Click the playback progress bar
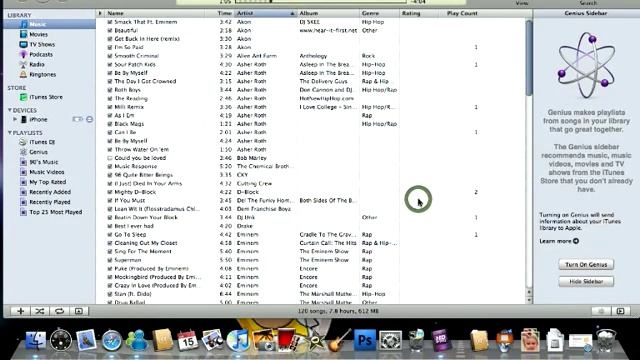This screenshot has width=640, height=360. click(320, 2)
